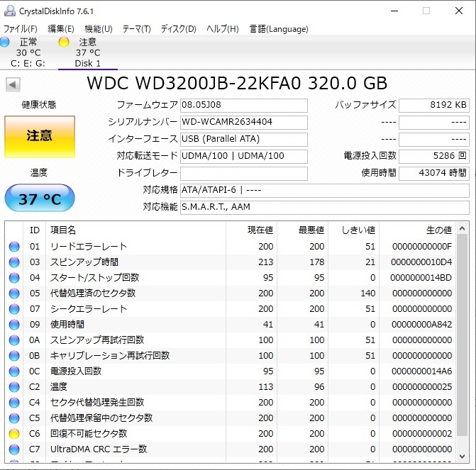Viewport: 476px width, 470px height.
Task: Click raw value 00000000A842
Action: point(421,325)
